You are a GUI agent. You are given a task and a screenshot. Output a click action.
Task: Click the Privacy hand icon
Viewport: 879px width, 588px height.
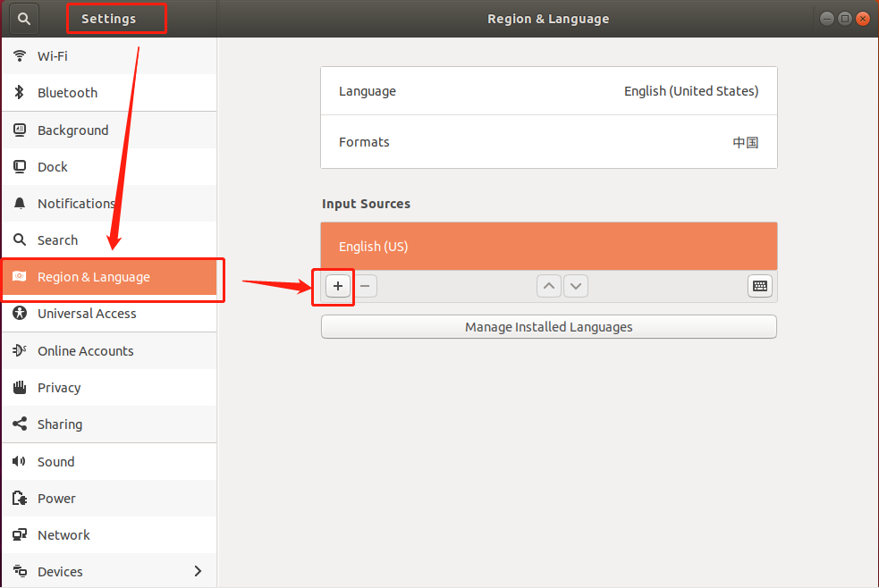point(20,387)
